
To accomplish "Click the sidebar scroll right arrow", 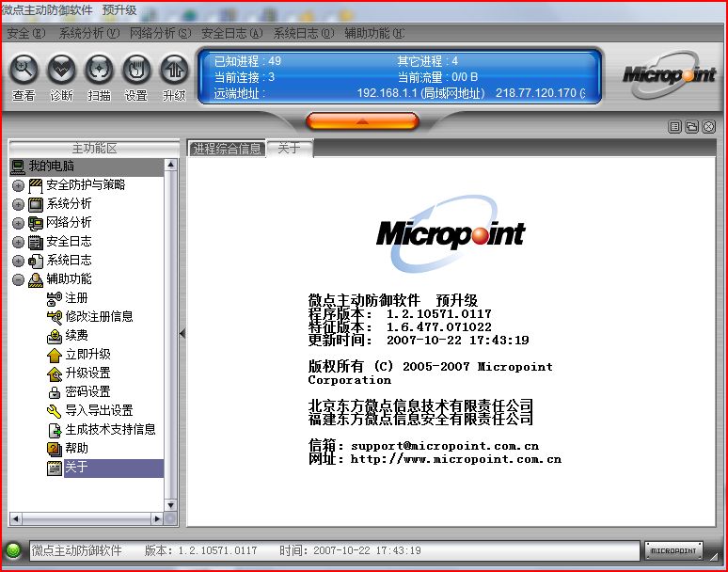I will click(x=157, y=518).
